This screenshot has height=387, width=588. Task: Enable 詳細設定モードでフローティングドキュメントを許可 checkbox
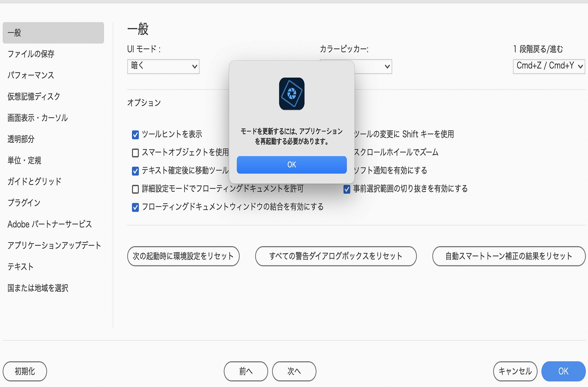click(x=135, y=189)
